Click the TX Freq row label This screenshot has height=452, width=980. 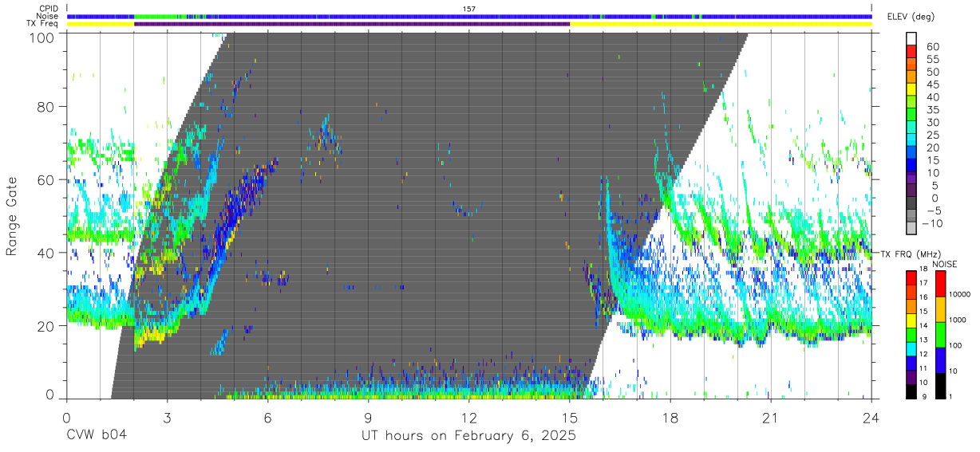[x=42, y=24]
